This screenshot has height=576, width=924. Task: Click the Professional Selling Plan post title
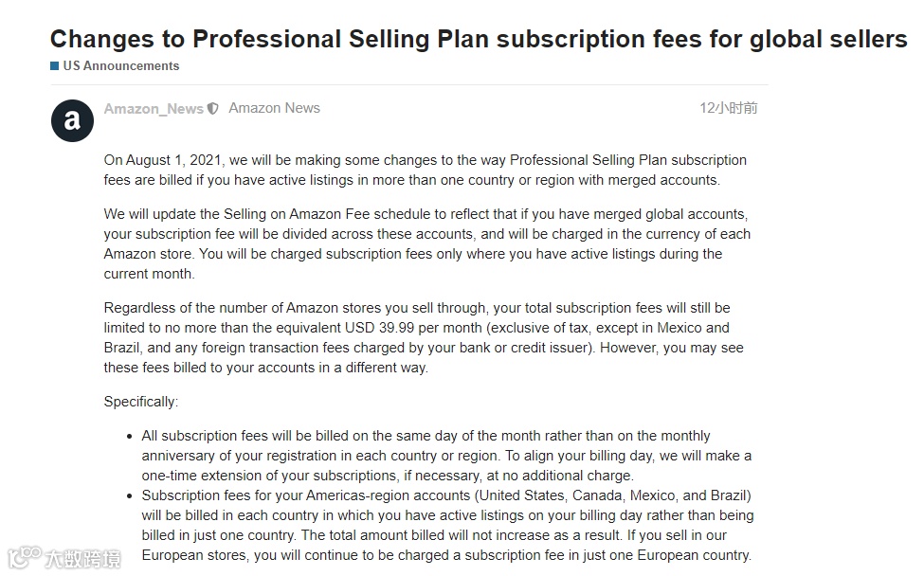point(479,40)
